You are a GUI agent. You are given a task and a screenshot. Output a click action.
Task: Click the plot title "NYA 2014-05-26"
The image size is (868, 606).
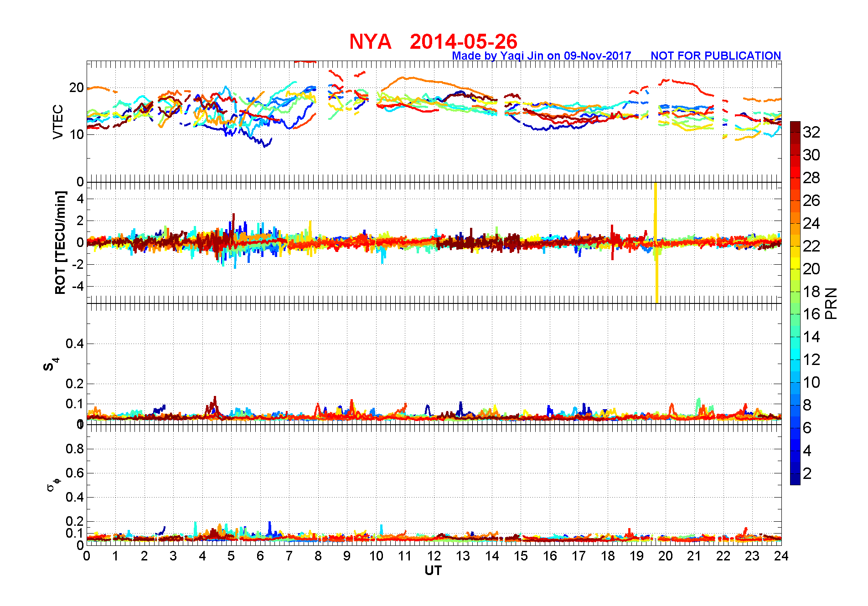pyautogui.click(x=433, y=41)
